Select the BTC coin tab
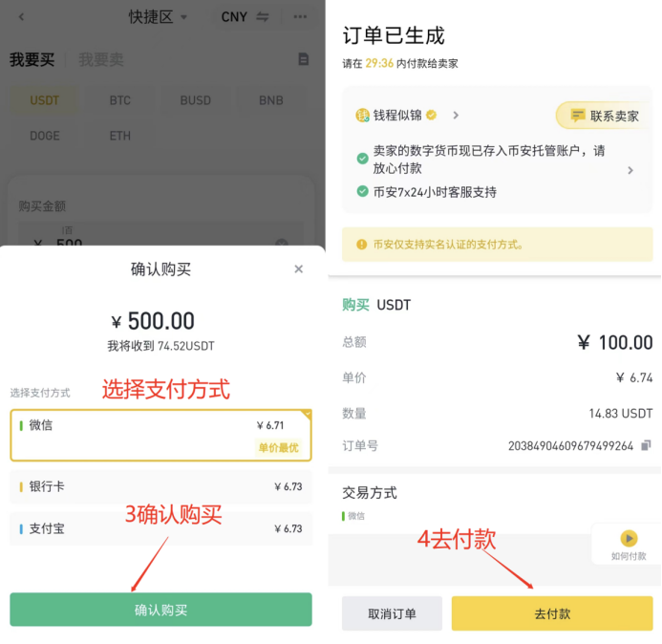Screen dimensions: 662x644 coord(120,100)
